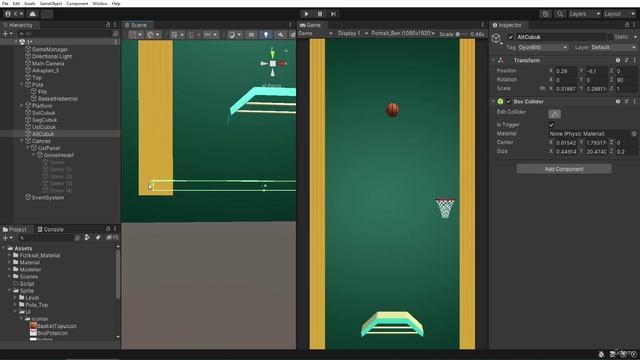Switch to the Project tab

[15, 229]
